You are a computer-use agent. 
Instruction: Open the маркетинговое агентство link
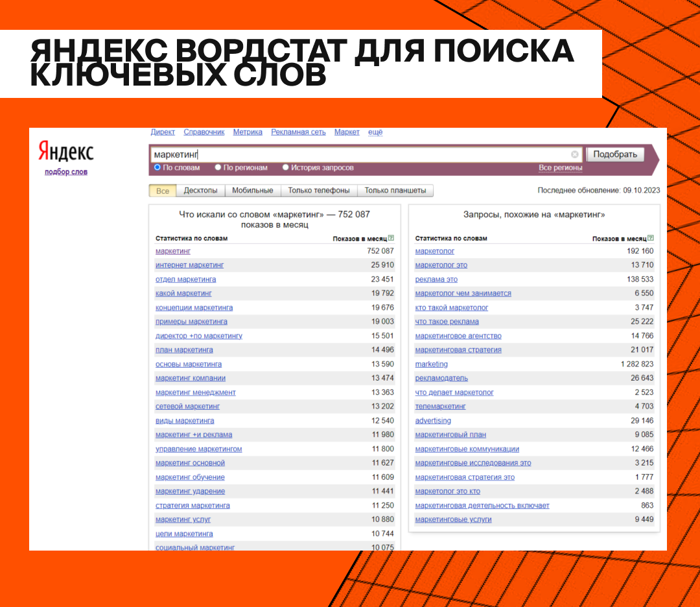point(458,336)
